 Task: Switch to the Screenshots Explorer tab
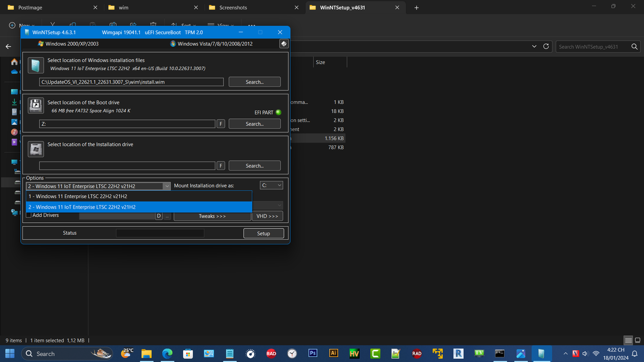coord(254,8)
